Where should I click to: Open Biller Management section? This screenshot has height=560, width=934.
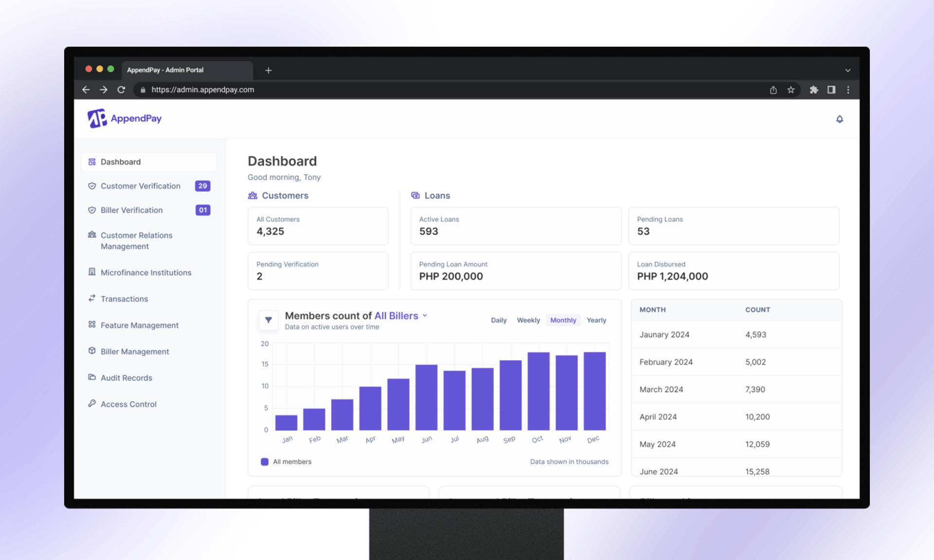149,351
